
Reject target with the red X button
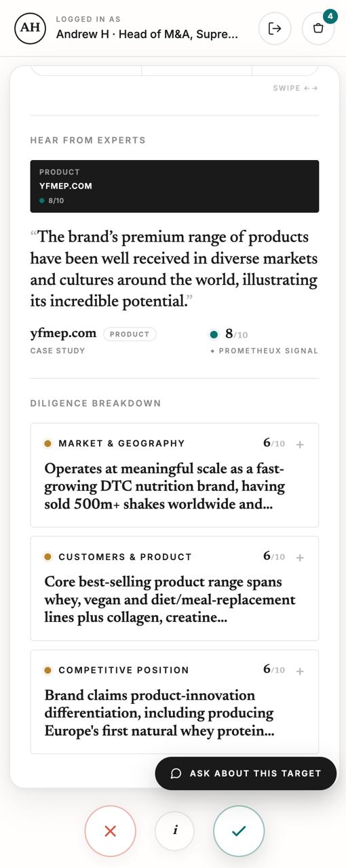(x=111, y=831)
